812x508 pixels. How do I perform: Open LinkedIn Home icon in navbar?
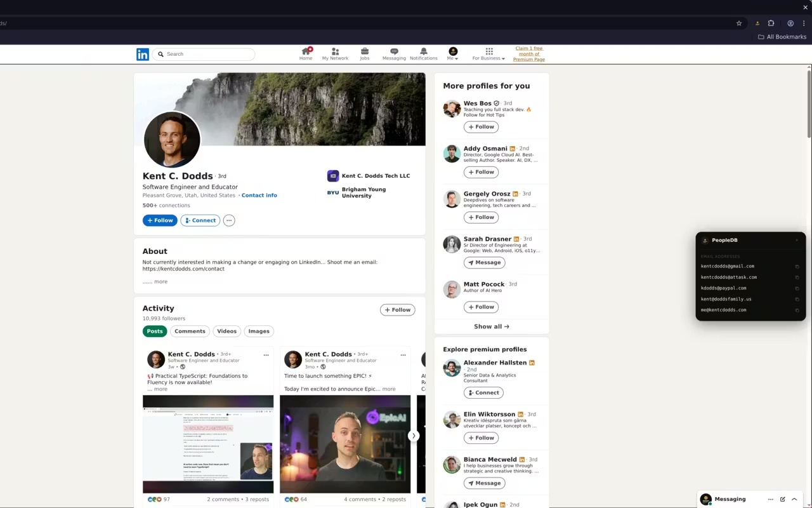click(x=306, y=54)
